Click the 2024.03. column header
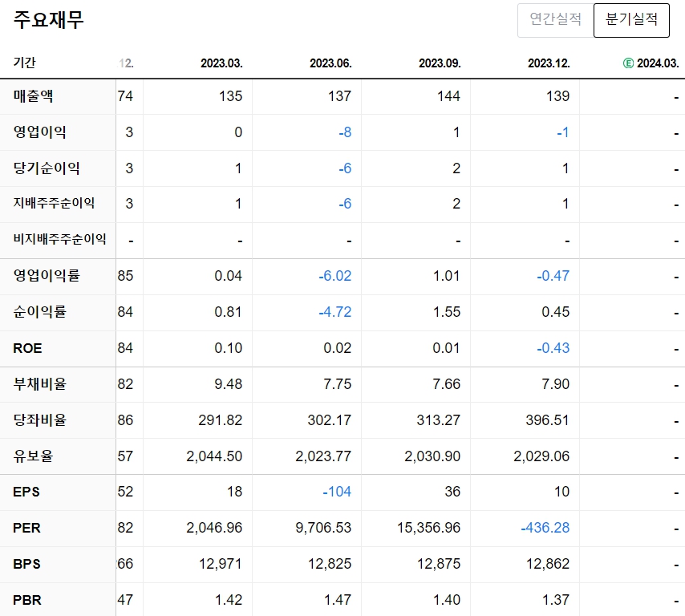Screen dimensions: 685x616 click(658, 63)
